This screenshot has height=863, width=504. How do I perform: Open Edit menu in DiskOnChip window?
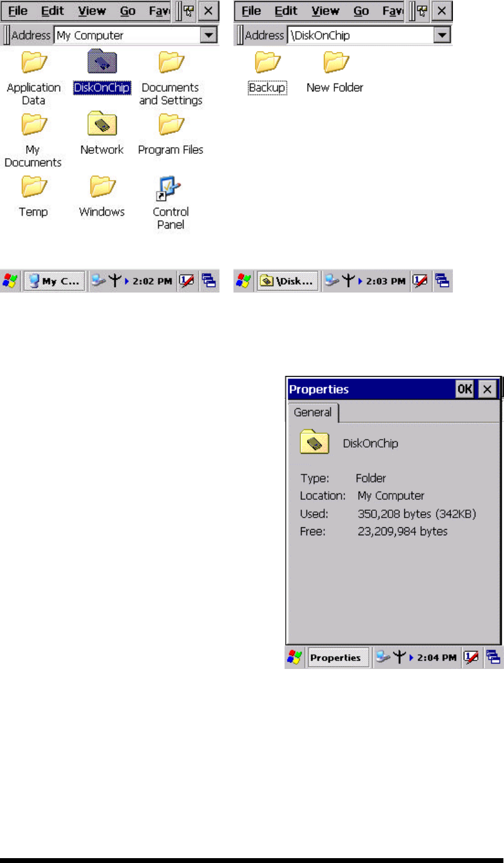(x=286, y=11)
